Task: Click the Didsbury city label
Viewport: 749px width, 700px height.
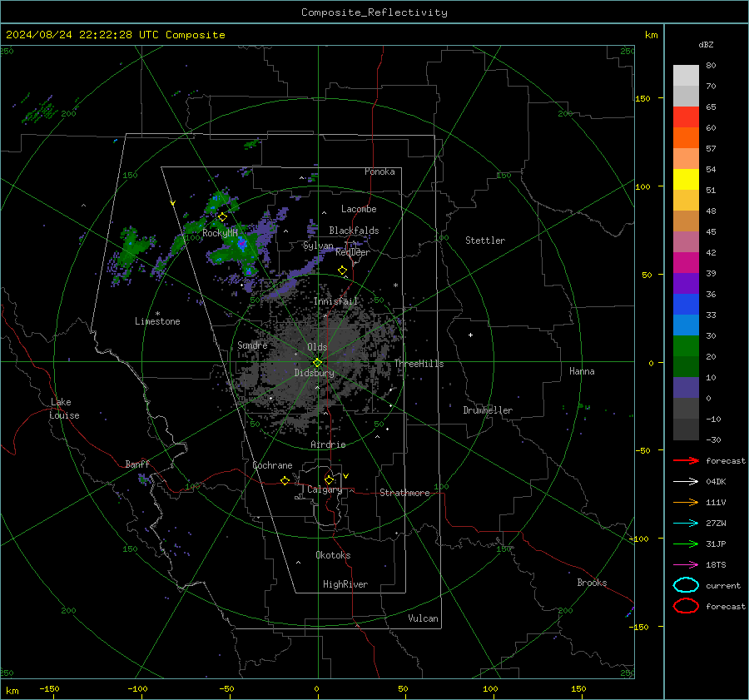Action: (x=314, y=373)
